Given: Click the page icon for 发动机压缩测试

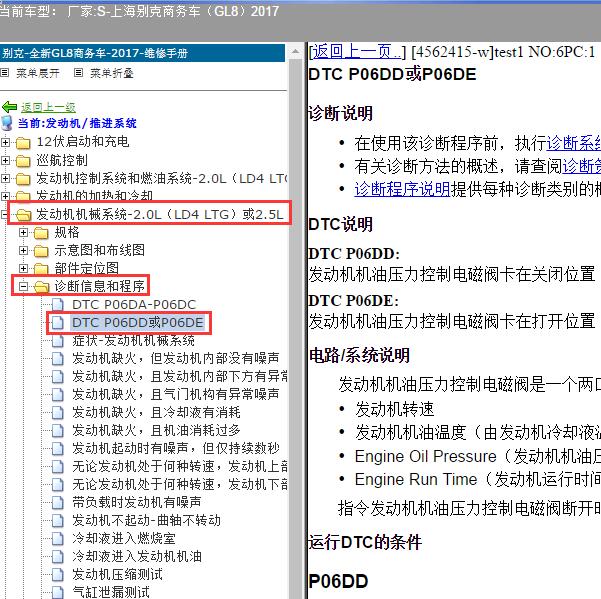Looking at the screenshot, I should click(x=58, y=574).
